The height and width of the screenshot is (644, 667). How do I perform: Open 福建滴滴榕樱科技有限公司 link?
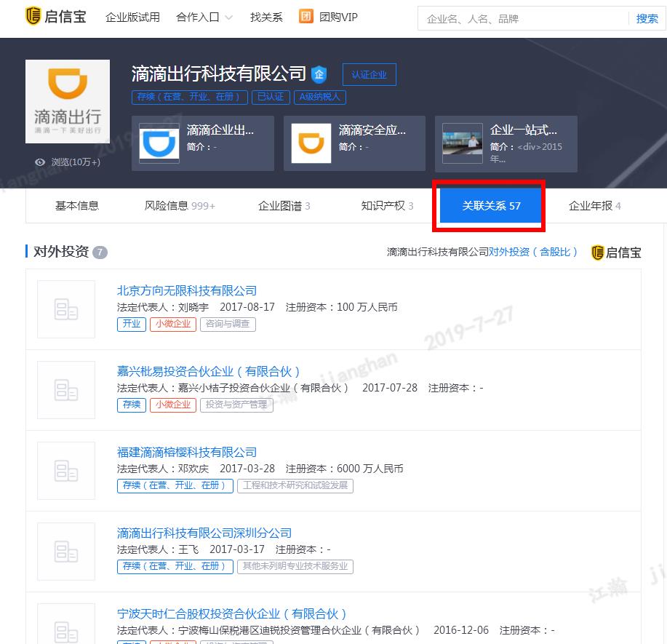pos(187,453)
